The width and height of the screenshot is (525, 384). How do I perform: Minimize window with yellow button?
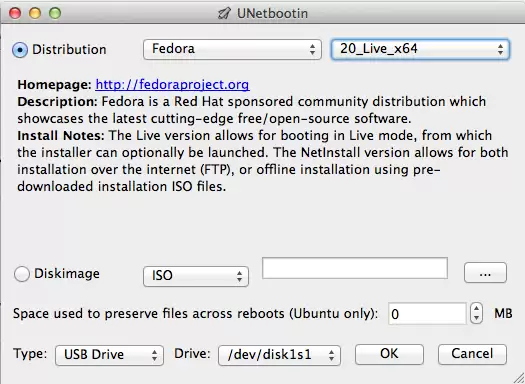[x=35, y=13]
